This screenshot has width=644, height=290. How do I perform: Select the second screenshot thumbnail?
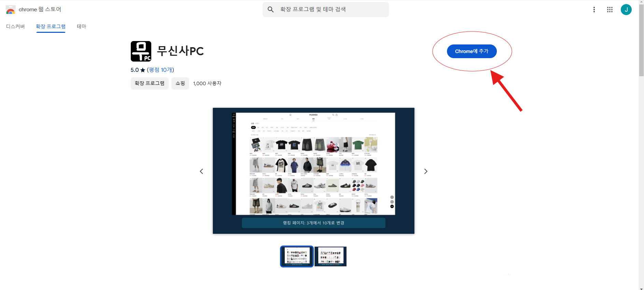[x=330, y=256]
